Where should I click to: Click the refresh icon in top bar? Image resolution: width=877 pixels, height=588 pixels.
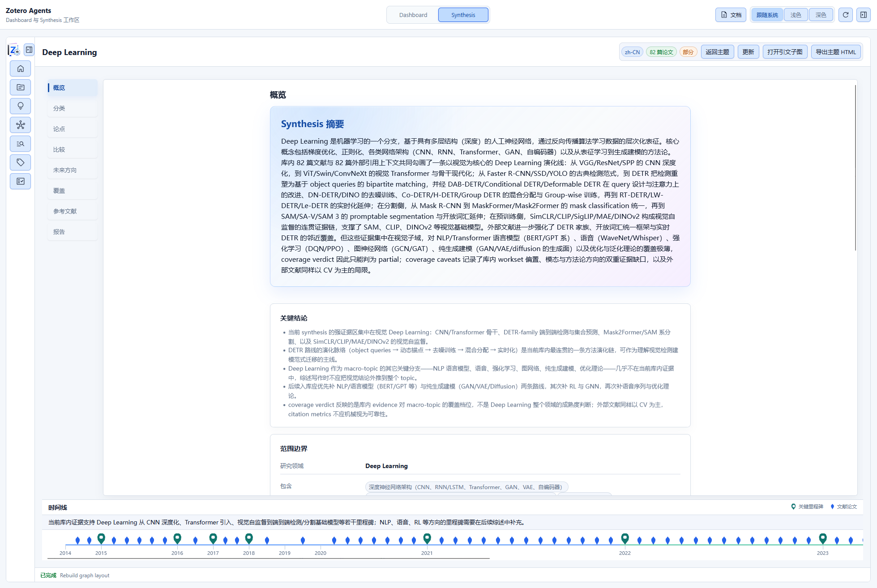click(x=846, y=15)
